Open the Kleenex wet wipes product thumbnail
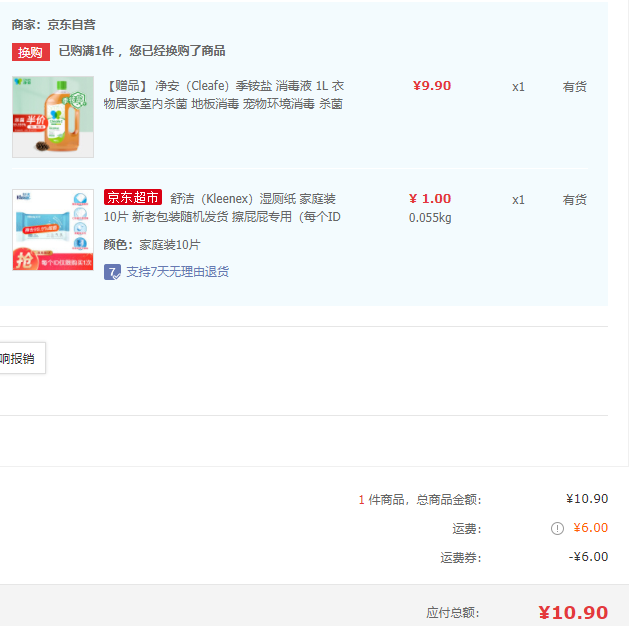The width and height of the screenshot is (633, 626). [53, 230]
